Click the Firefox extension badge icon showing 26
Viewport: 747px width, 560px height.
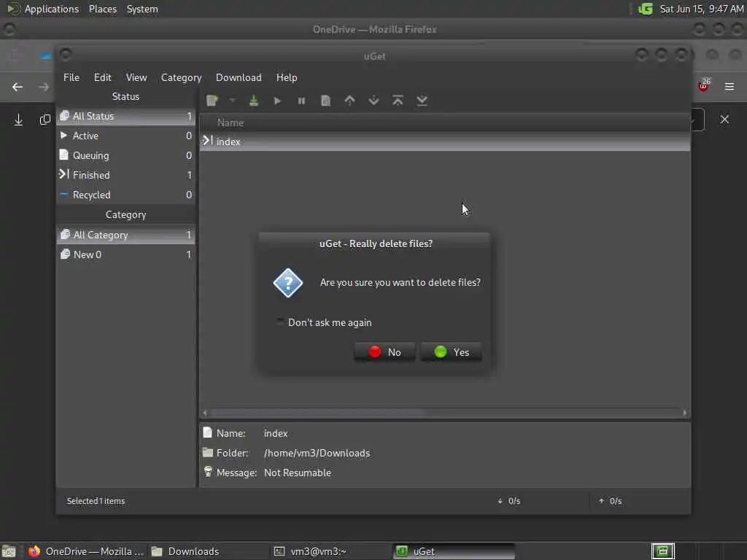coord(704,85)
